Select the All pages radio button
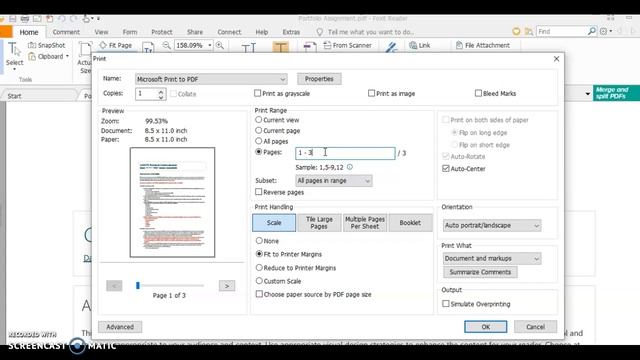 (258, 141)
